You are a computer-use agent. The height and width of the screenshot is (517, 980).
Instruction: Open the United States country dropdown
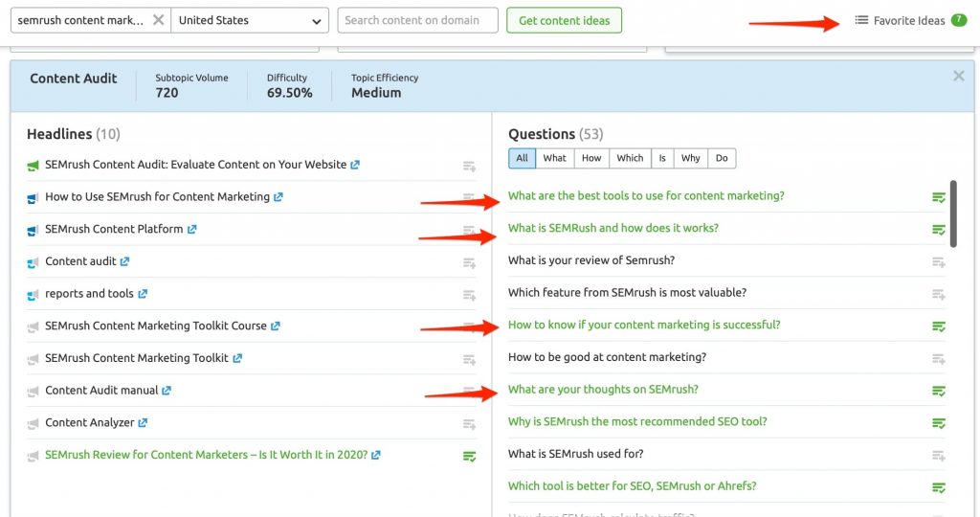pyautogui.click(x=250, y=20)
